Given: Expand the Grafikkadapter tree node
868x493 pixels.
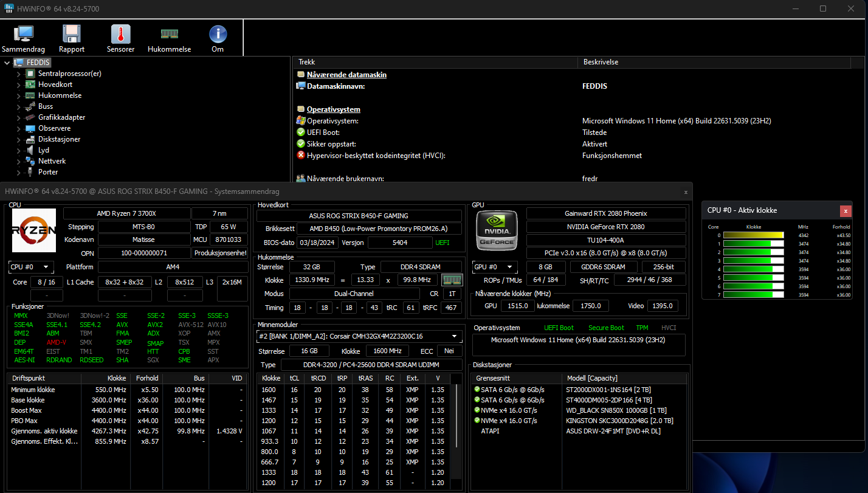Looking at the screenshot, I should pos(18,117).
